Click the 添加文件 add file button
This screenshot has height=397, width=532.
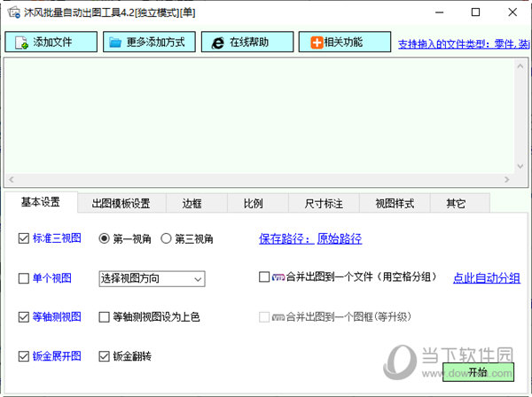(x=51, y=43)
